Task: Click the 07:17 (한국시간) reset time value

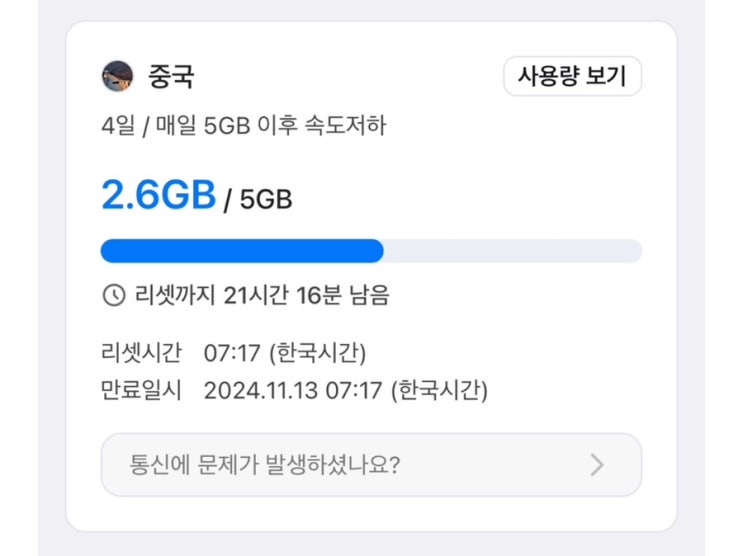Action: point(285,353)
